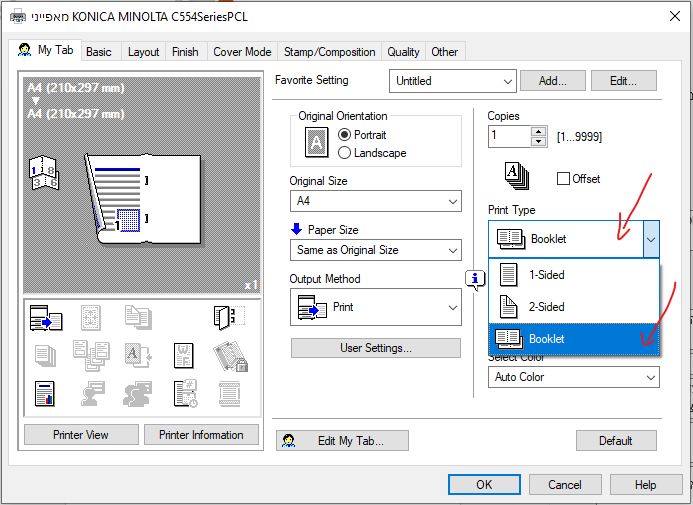693x505 pixels.
Task: Restore settings with the Default button
Action: tap(616, 440)
